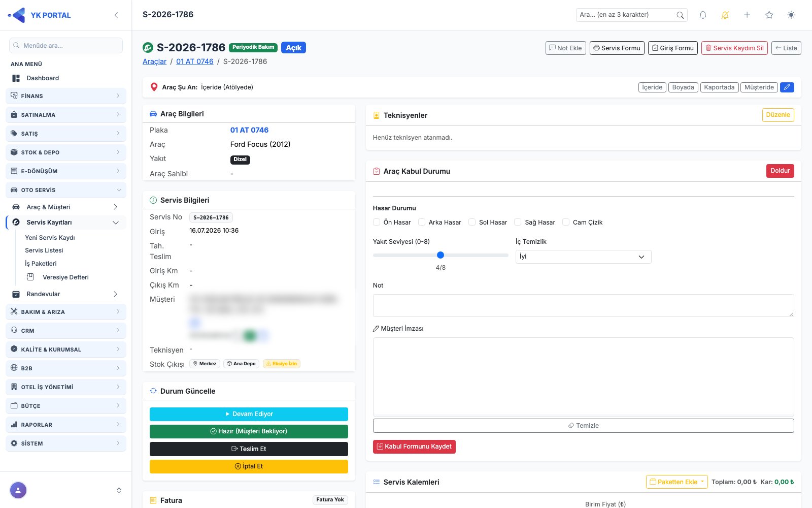Click Kabul Formunu Kaydet button
The width and height of the screenshot is (812, 508).
[414, 447]
